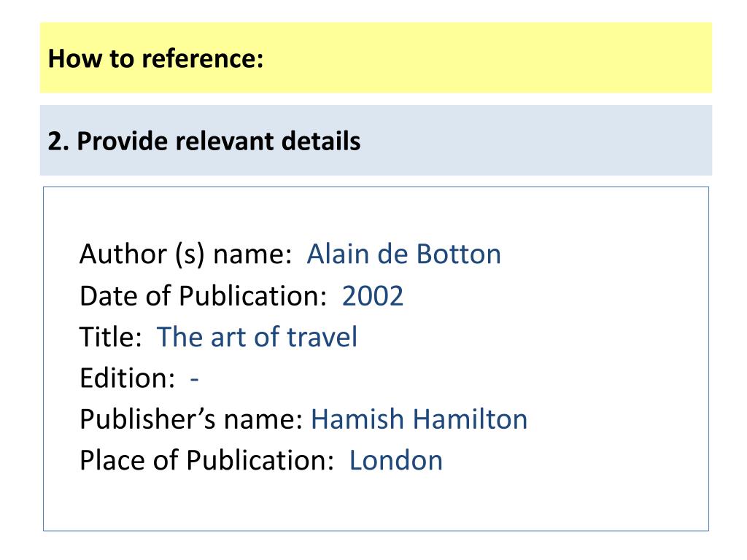The width and height of the screenshot is (747, 560).
Task: Click the word 'Hamilton' in publisher name
Action: point(471,419)
